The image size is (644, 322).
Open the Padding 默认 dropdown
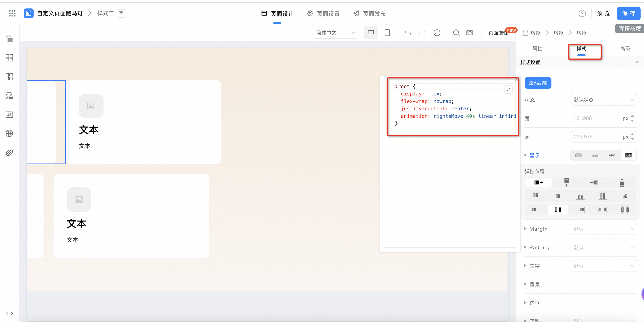click(603, 247)
